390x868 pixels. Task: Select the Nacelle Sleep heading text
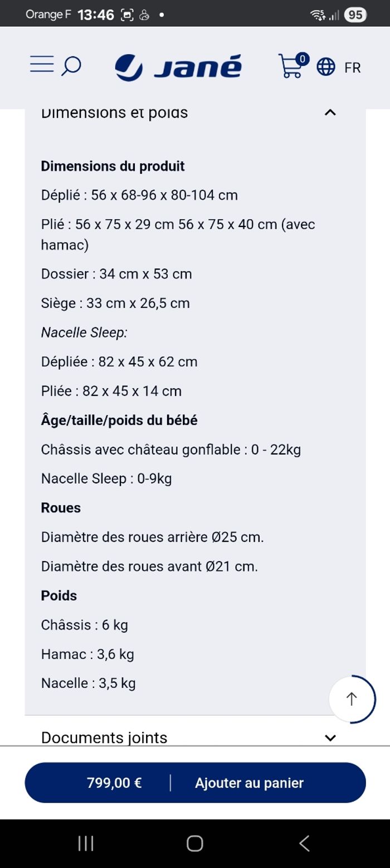[84, 333]
